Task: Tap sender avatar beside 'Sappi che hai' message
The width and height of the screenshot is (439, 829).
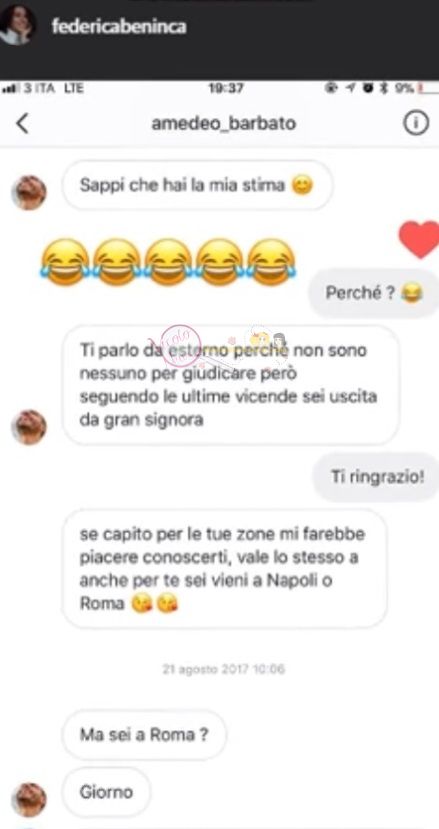Action: [x=29, y=192]
